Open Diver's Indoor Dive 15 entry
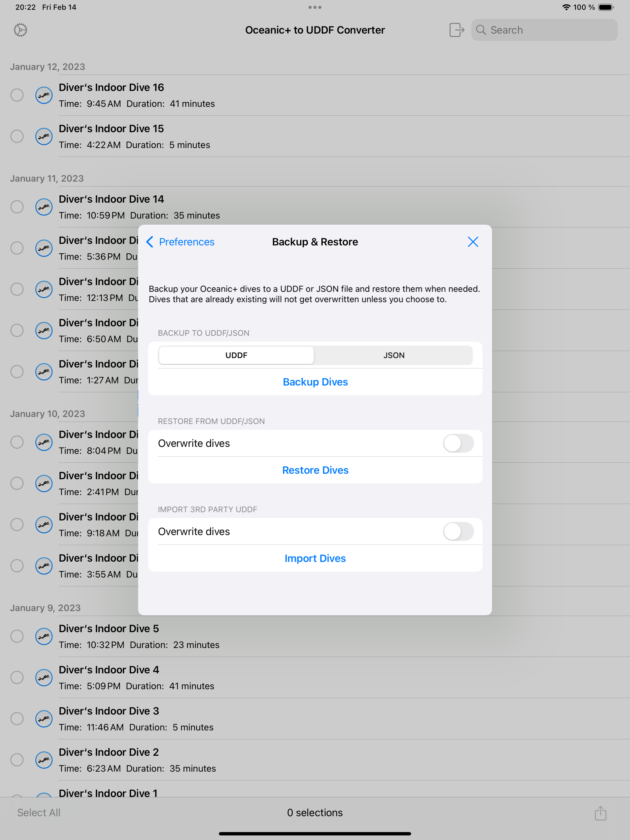This screenshot has width=630, height=840. 315,136
